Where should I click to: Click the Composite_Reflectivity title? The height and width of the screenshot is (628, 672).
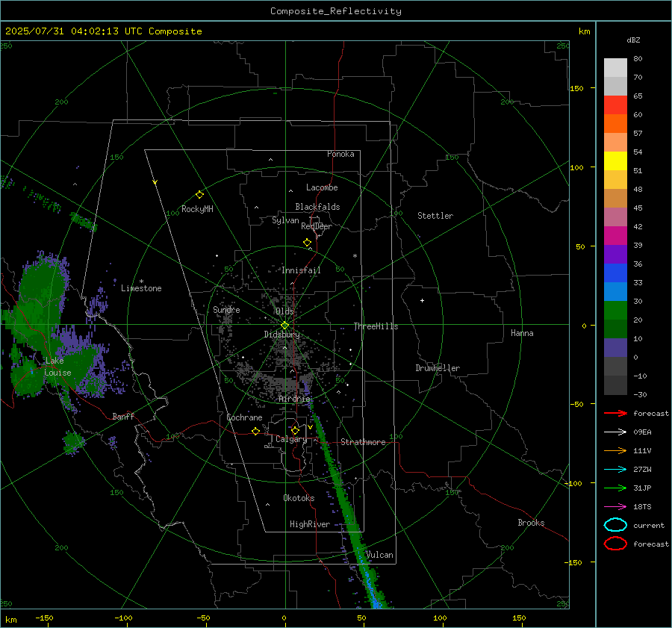pyautogui.click(x=336, y=11)
